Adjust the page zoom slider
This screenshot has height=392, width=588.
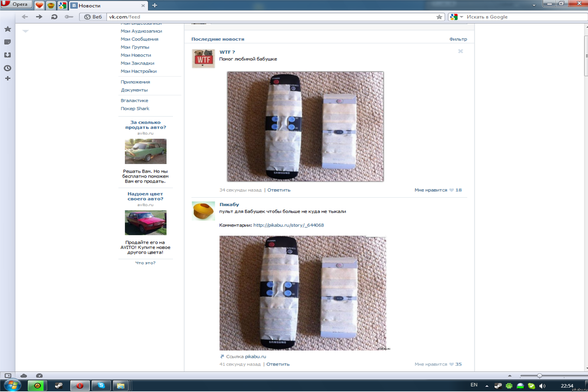tap(539, 376)
